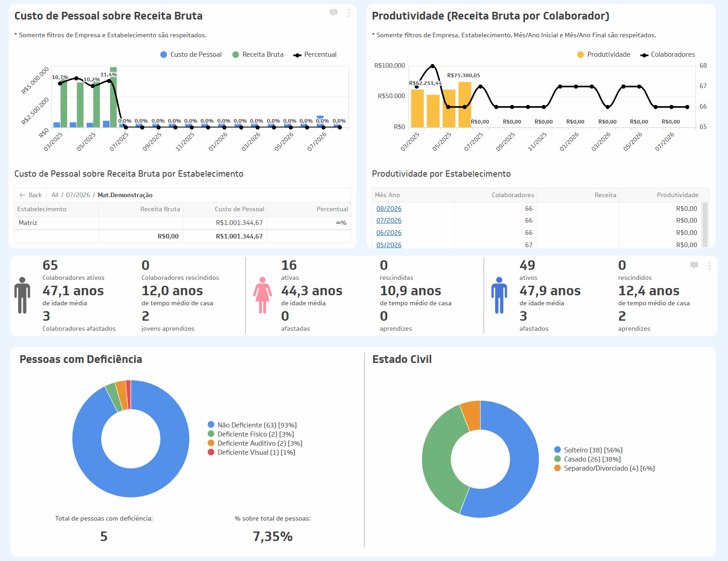The image size is (728, 561).
Task: Open comments on Custo de Pessoal card
Action: point(334,13)
